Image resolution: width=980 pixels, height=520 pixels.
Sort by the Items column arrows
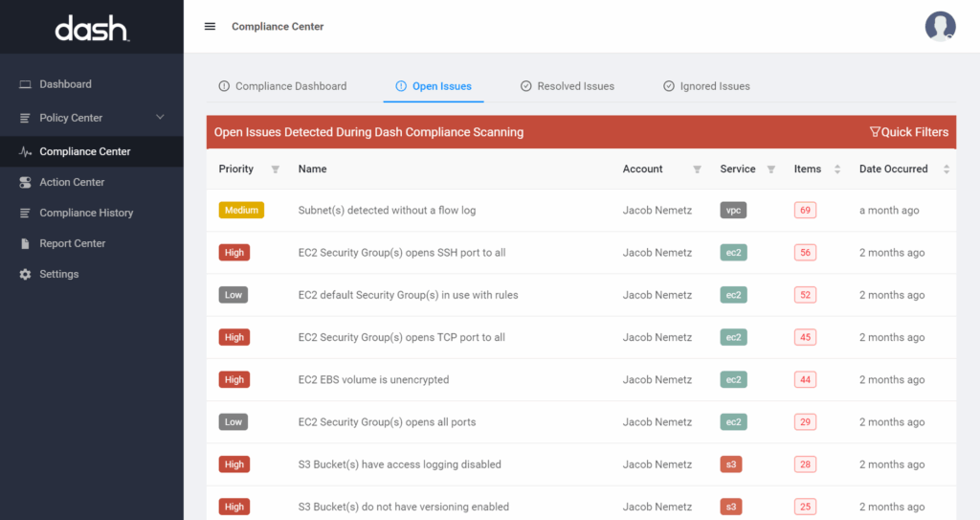(x=837, y=170)
